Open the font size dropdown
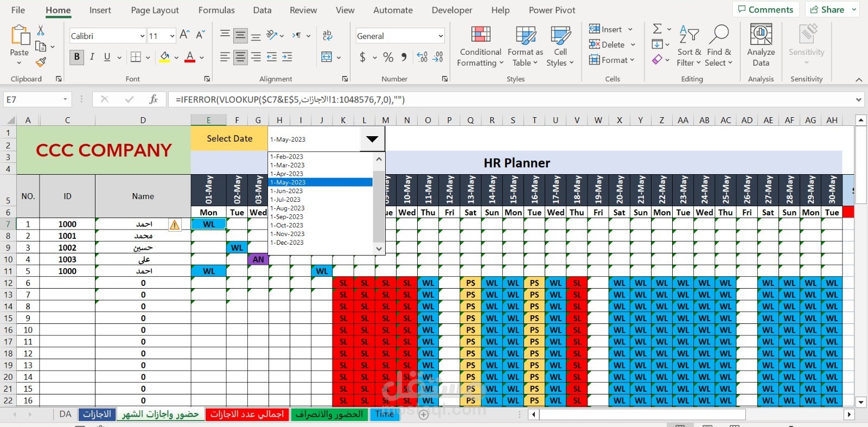868x427 pixels. coord(172,36)
